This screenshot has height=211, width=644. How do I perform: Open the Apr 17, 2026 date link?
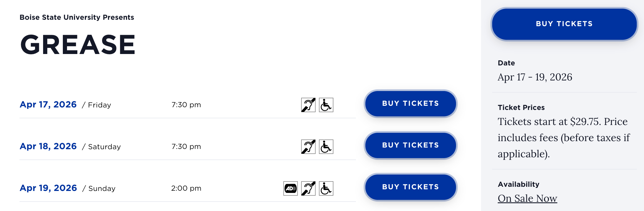(48, 104)
